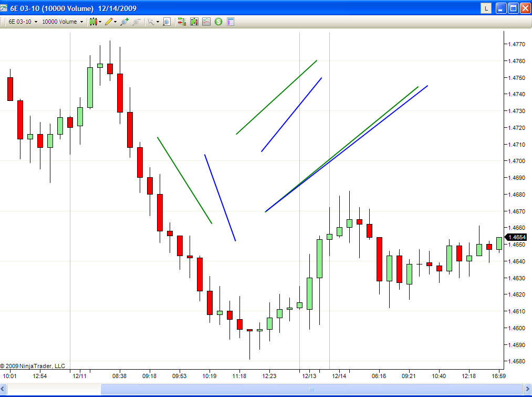Click the zoom in magnifier icon
The width and height of the screenshot is (532, 397).
[124, 22]
